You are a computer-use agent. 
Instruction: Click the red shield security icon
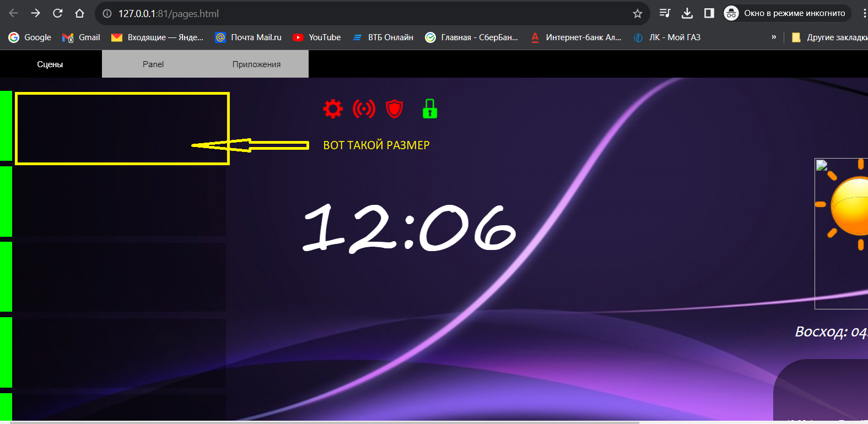pos(395,108)
